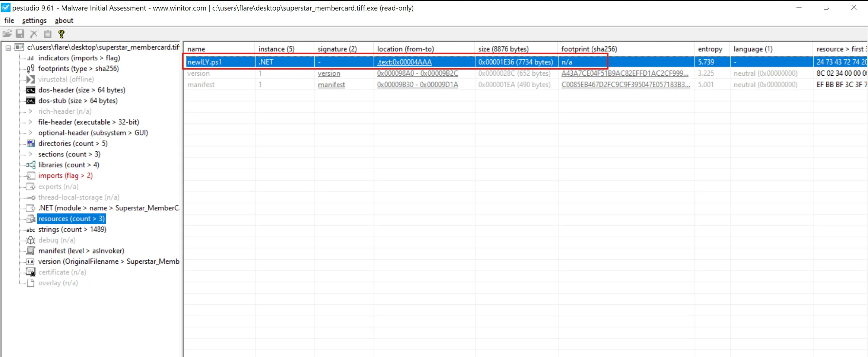Select the imports (flag > 2) node
Viewport: 868px width, 357px height.
(65, 176)
